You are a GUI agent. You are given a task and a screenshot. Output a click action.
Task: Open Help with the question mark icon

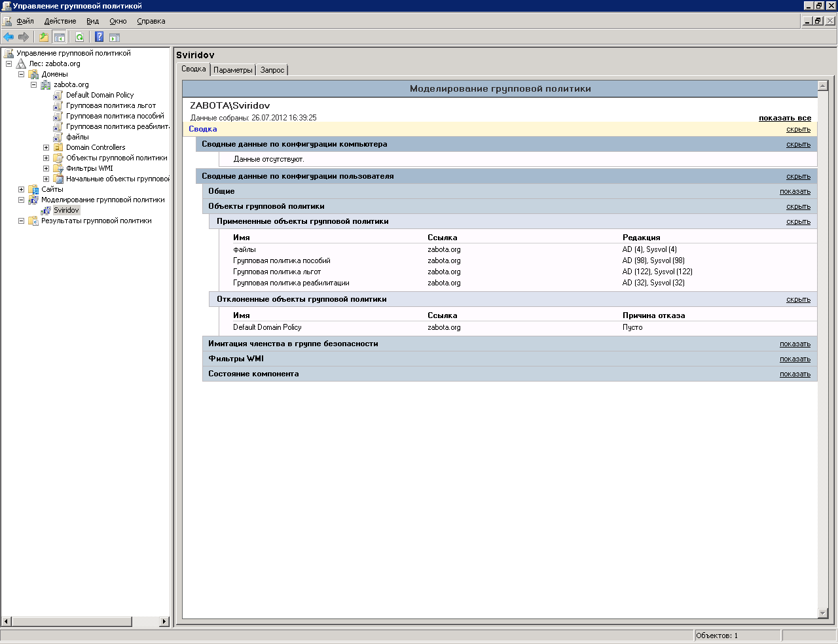[x=99, y=37]
